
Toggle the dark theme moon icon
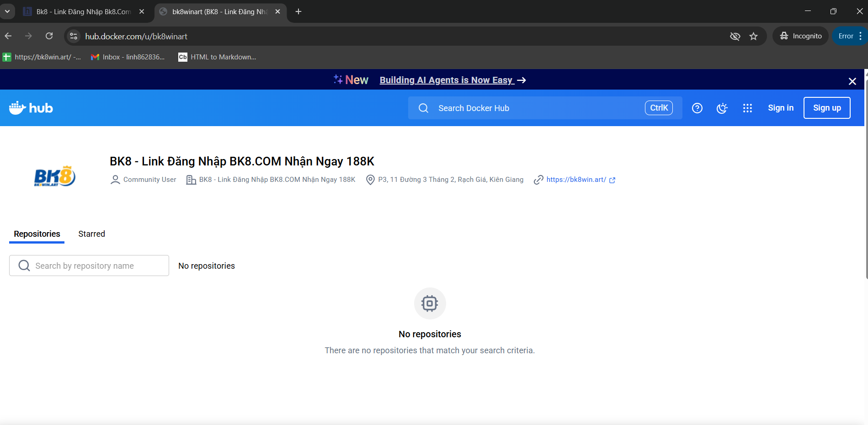click(722, 108)
